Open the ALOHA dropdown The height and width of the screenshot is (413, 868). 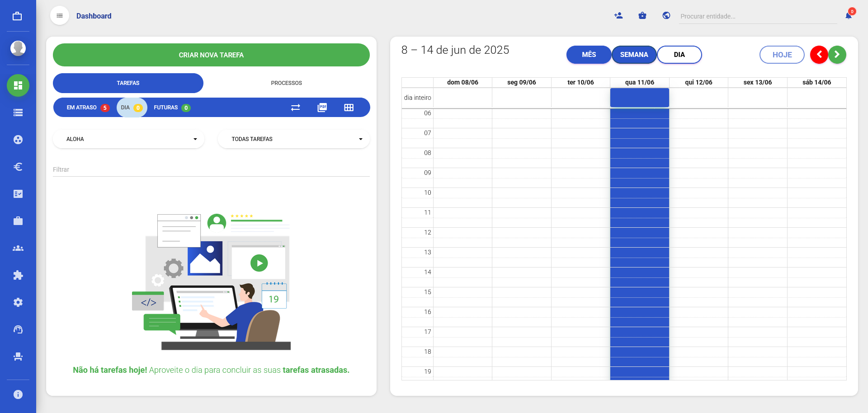pos(129,139)
